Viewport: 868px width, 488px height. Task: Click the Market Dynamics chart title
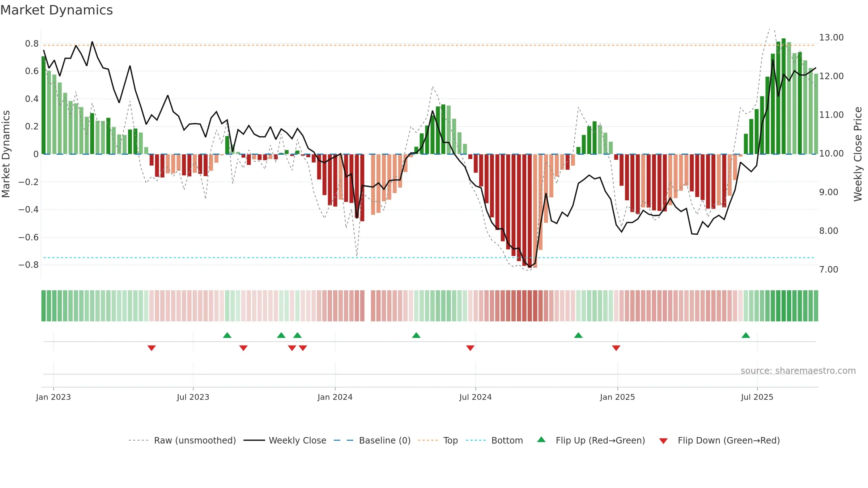pyautogui.click(x=56, y=10)
